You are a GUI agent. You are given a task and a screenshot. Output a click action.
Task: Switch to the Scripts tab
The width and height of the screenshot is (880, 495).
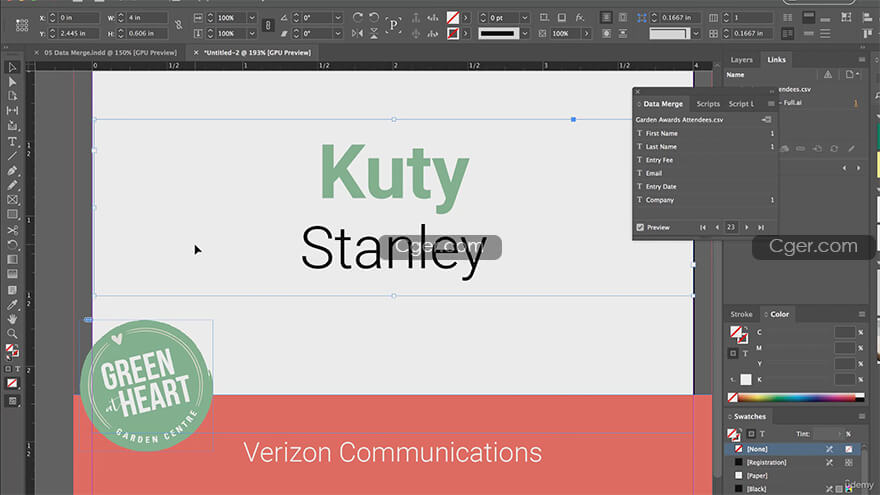coord(708,104)
